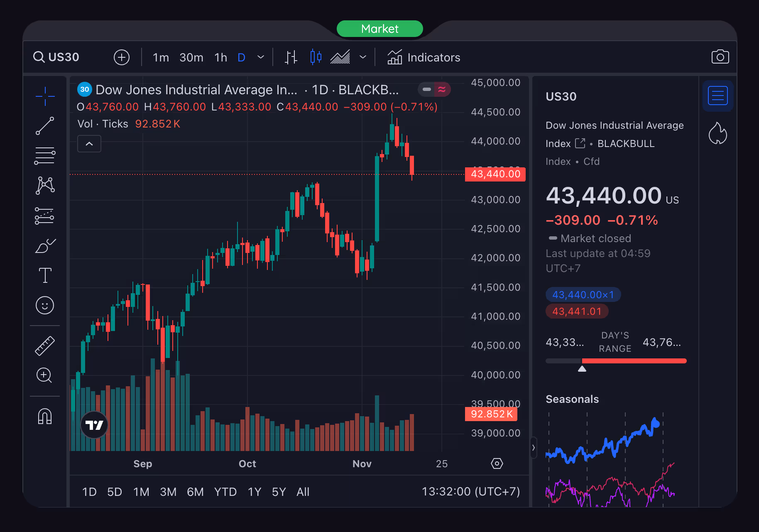
Task: Switch to the 1h interval
Action: (221, 57)
